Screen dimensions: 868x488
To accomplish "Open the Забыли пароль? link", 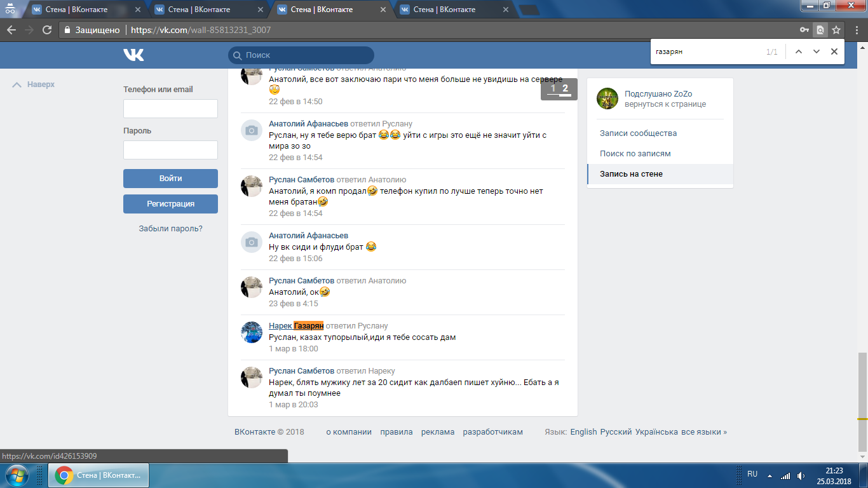I will pos(170,229).
